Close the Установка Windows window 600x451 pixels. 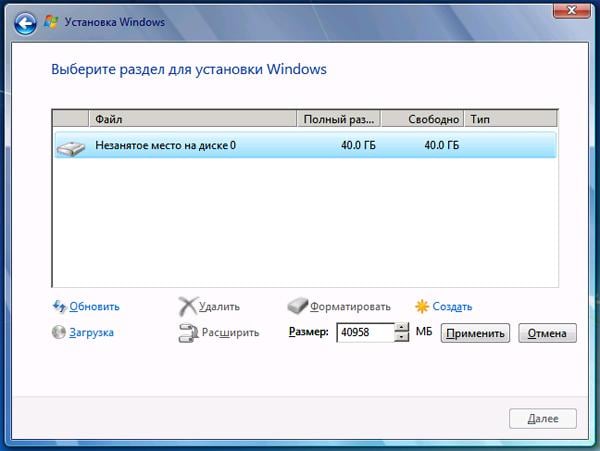(571, 10)
